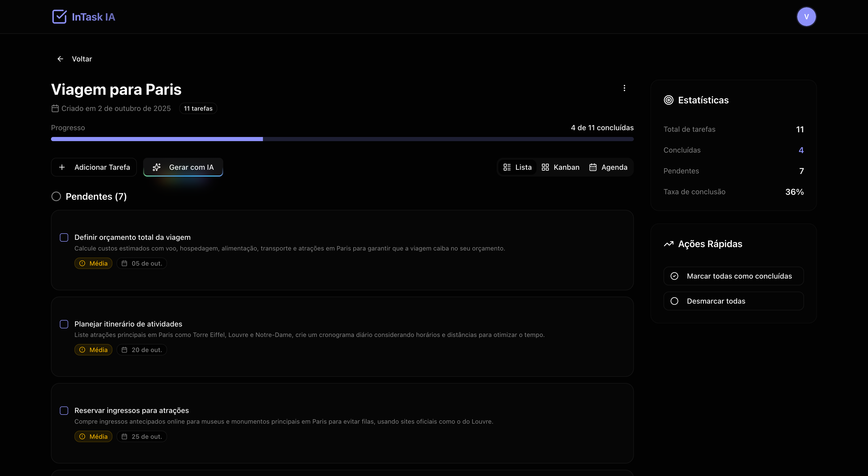Image resolution: width=868 pixels, height=476 pixels.
Task: Check the Planejar itinerário de atividades task
Action: coord(64,324)
